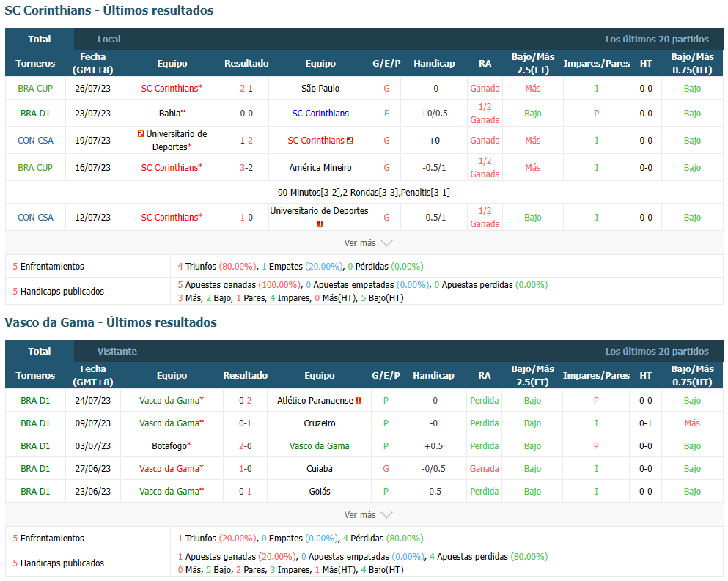This screenshot has height=581, width=728.
Task: Switch to the Local tab
Action: [109, 39]
